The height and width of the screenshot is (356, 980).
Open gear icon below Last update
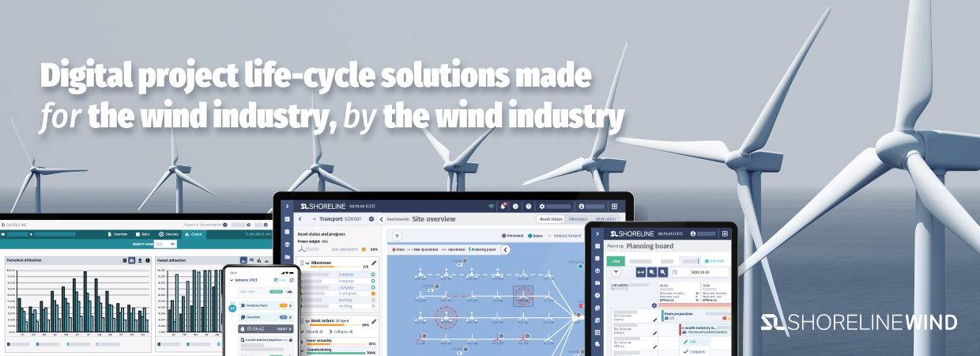(x=654, y=305)
